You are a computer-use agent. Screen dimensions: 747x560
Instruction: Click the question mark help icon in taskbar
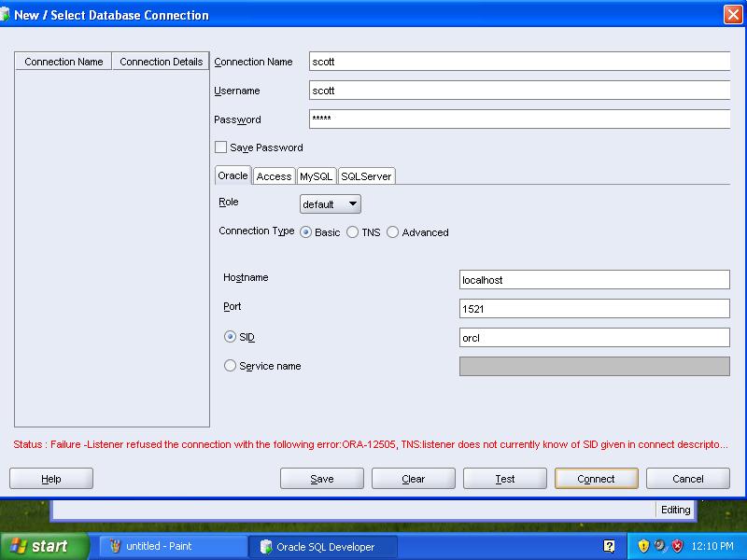point(609,546)
